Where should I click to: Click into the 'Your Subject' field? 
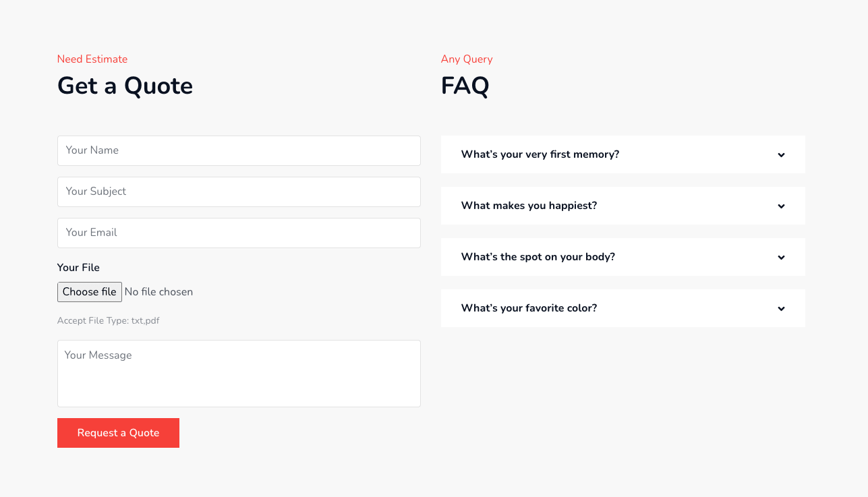[x=239, y=192]
